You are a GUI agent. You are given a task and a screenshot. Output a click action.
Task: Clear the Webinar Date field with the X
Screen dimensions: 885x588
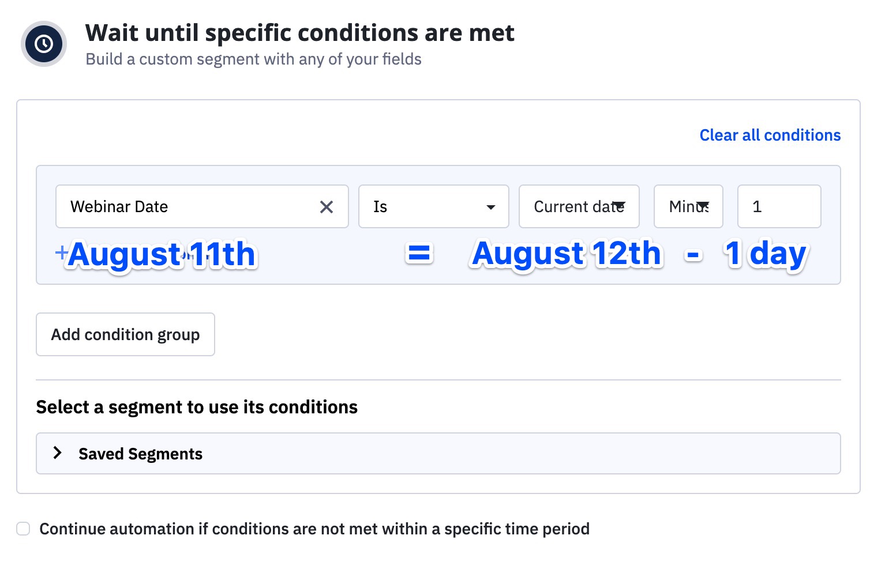point(327,207)
